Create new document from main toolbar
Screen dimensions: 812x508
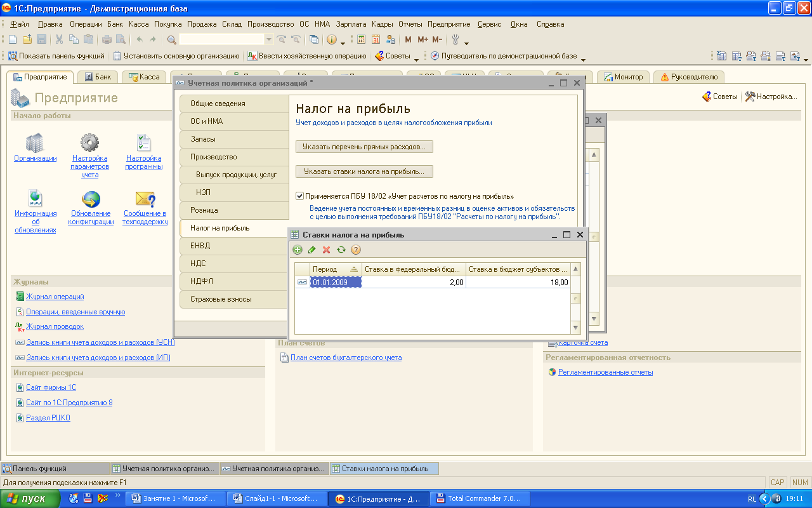pos(13,39)
